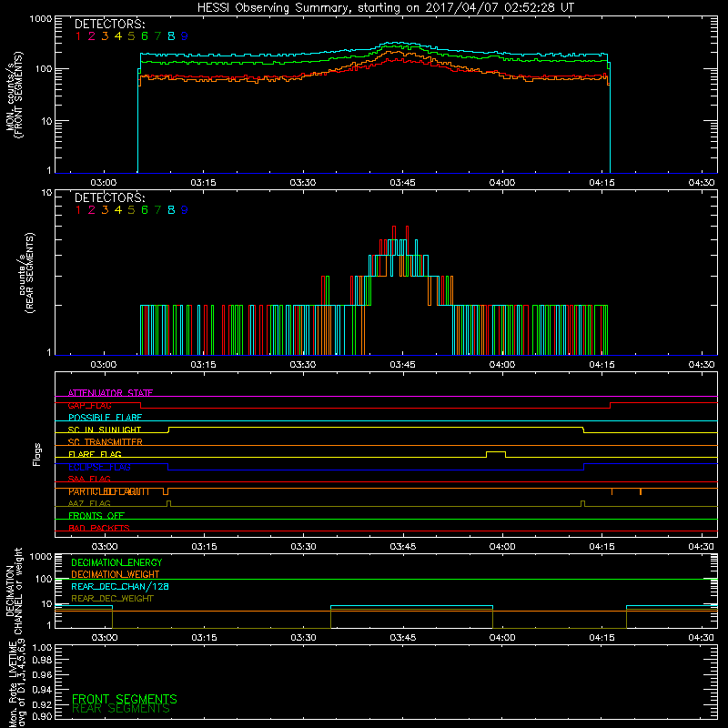Click the 03:45 tick under front segments plot
The height and width of the screenshot is (728, 728).
(x=402, y=183)
